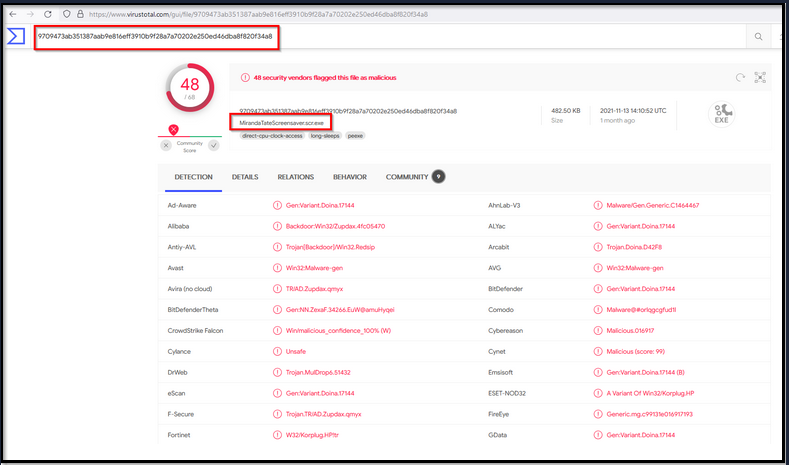Click the TR/AD.Zupdax.qmyx Avira result
Viewport: 789px width, 465px height.
pyautogui.click(x=314, y=289)
